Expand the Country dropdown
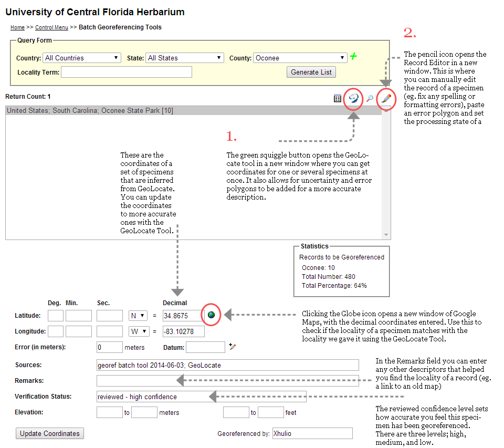Image resolution: width=504 pixels, height=448 pixels. tap(82, 58)
